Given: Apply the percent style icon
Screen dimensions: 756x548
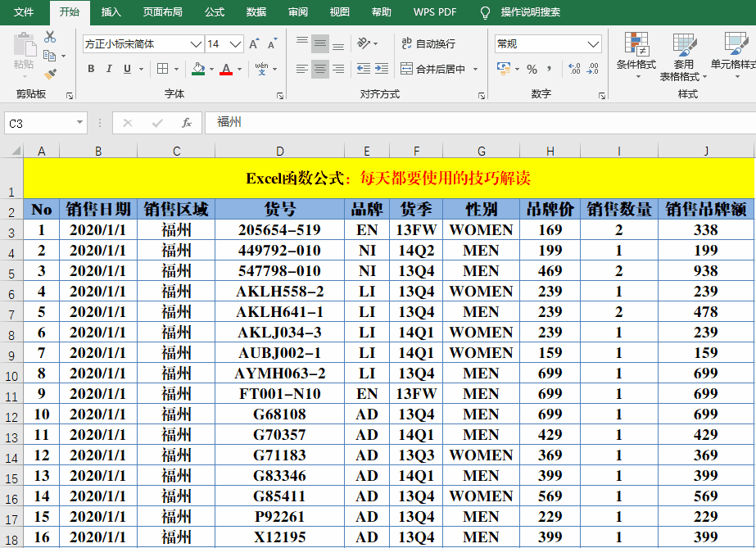Looking at the screenshot, I should pyautogui.click(x=532, y=70).
